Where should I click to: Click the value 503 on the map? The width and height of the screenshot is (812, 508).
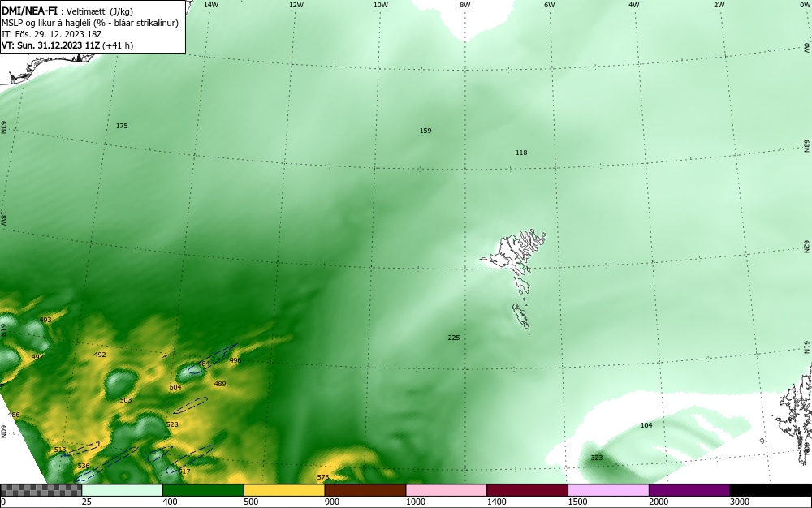click(126, 400)
